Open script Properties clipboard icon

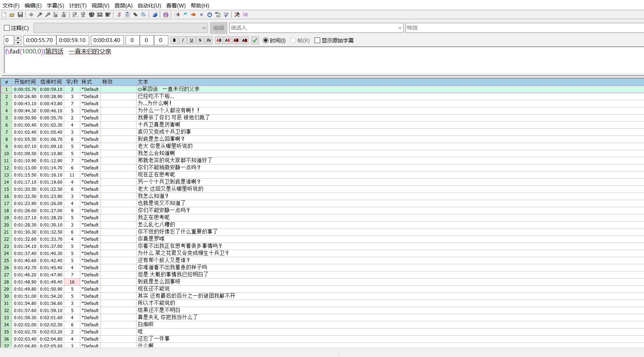point(127,15)
